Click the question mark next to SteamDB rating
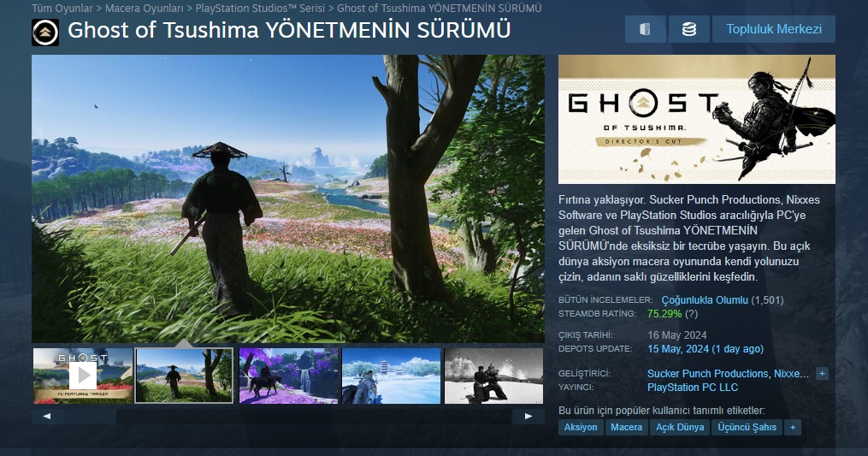The height and width of the screenshot is (456, 868). [692, 314]
